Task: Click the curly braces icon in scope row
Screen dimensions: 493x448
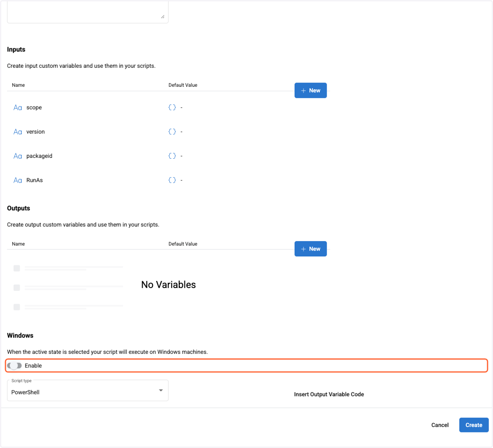Action: point(172,107)
